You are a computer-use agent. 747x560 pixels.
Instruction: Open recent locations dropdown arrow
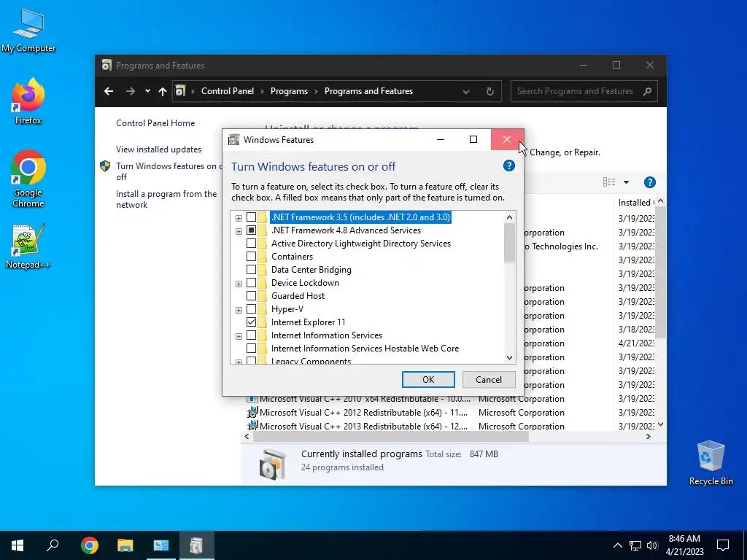(147, 91)
